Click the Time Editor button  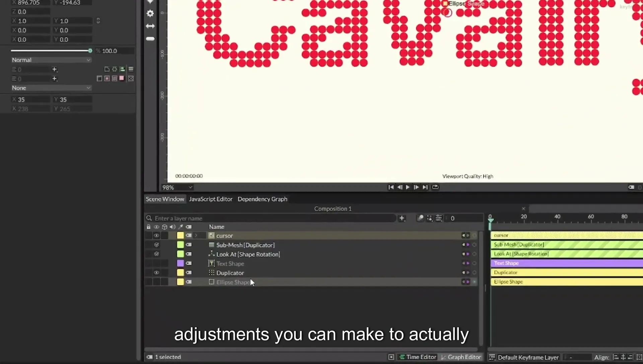[418, 357]
